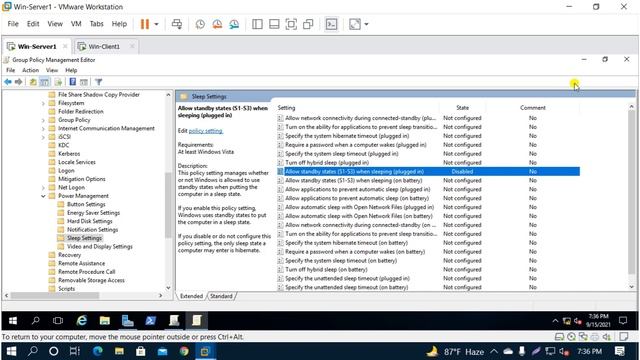Open Server Manager in guest taskbar
Screen dimensions: 640x360
click(x=127, y=321)
